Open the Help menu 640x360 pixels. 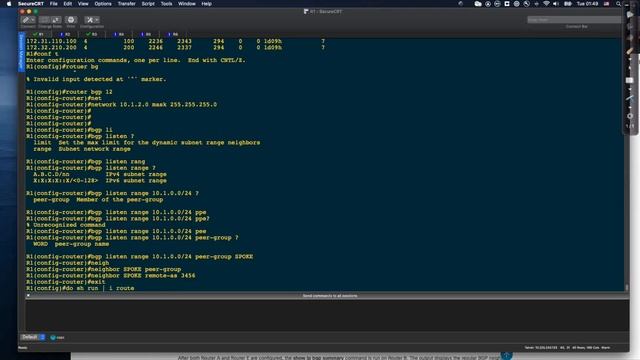tap(206, 4)
